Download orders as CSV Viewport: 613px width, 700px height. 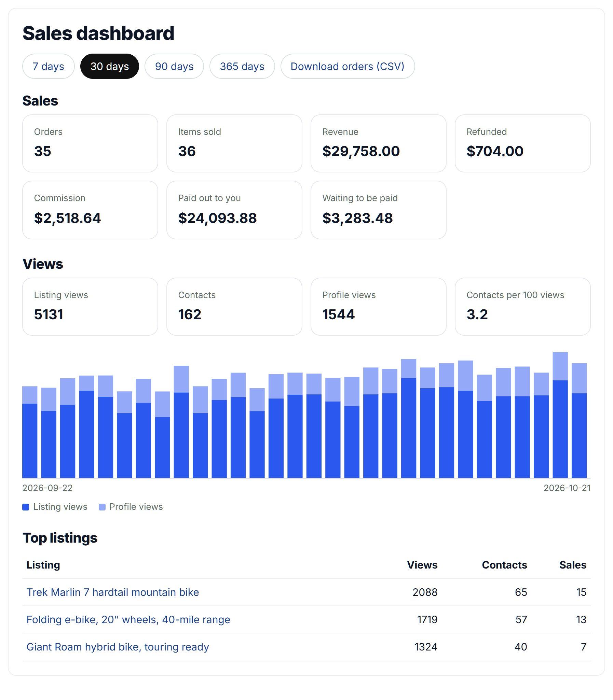click(348, 66)
